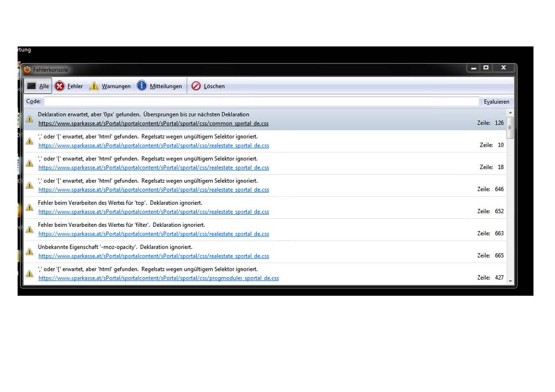The height and width of the screenshot is (392, 555).
Task: Open realestate_sportal_de.css link at Zeile 10
Action: [154, 145]
